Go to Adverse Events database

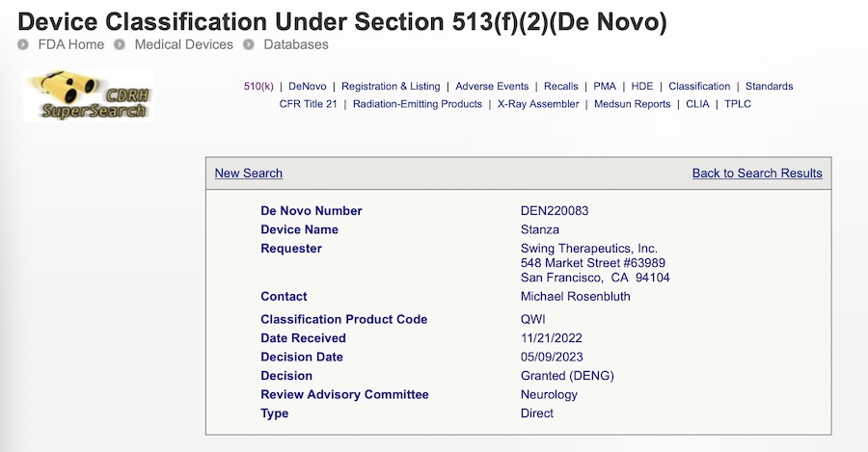pyautogui.click(x=492, y=86)
